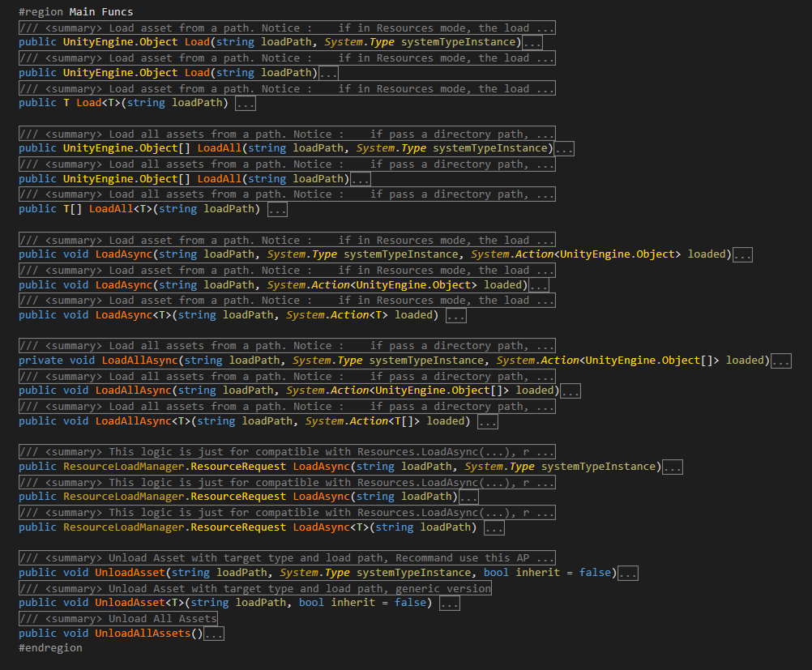This screenshot has height=670, width=812.
Task: Expand summary comment above Load<T> method
Action: click(287, 88)
